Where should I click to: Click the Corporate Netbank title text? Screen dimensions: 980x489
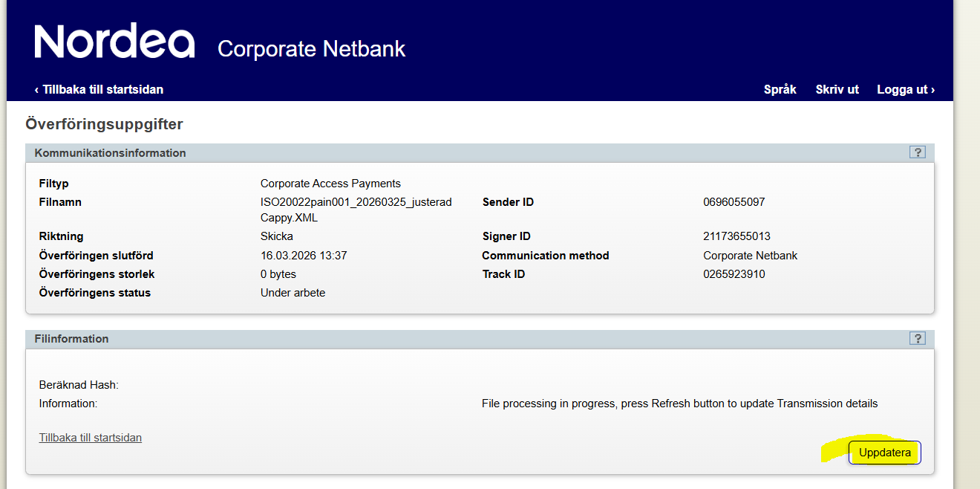[312, 49]
